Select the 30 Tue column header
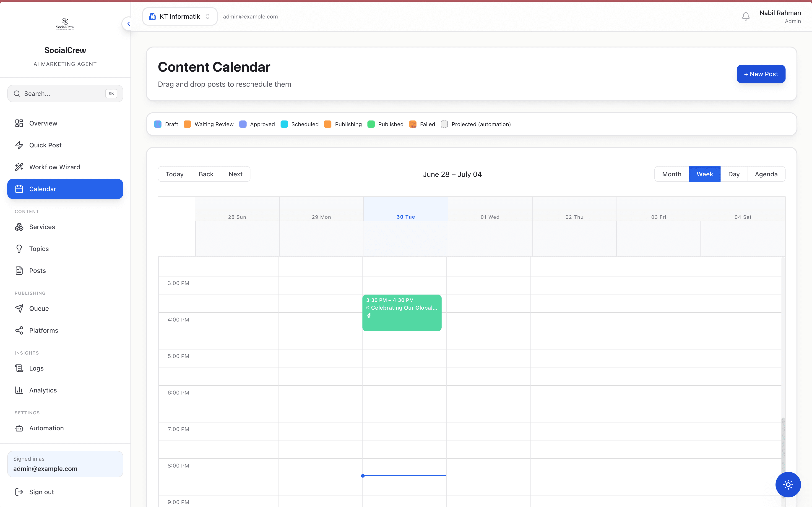 coord(406,217)
